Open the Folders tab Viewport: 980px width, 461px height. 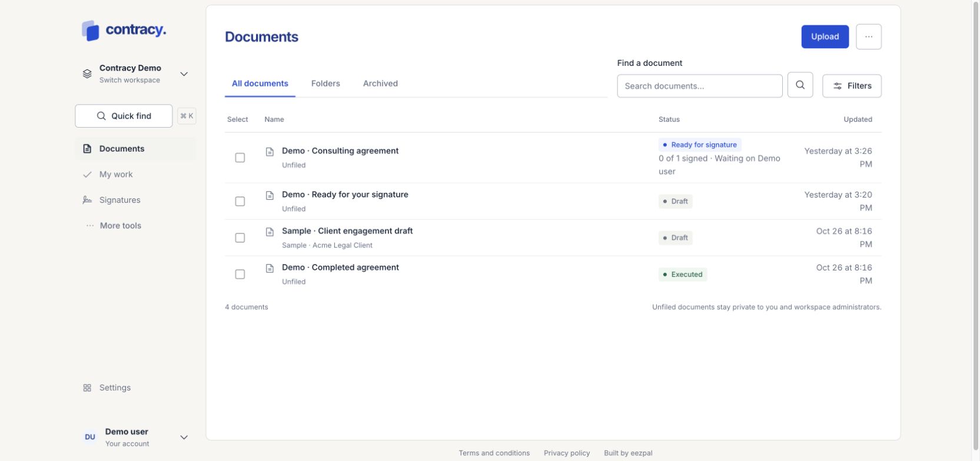pos(325,83)
